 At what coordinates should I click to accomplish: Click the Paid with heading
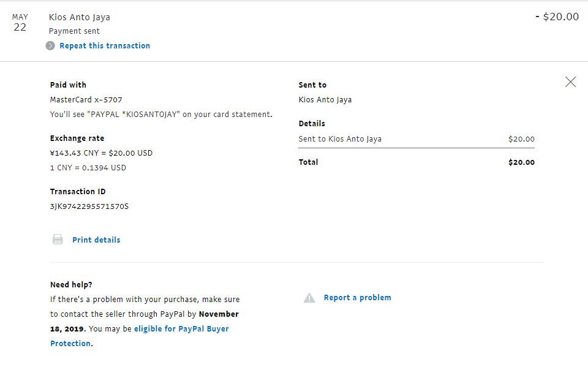point(68,85)
